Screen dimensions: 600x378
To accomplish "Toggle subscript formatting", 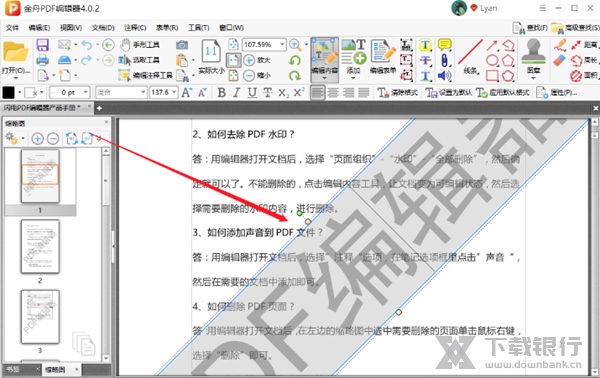I will pyautogui.click(x=284, y=93).
